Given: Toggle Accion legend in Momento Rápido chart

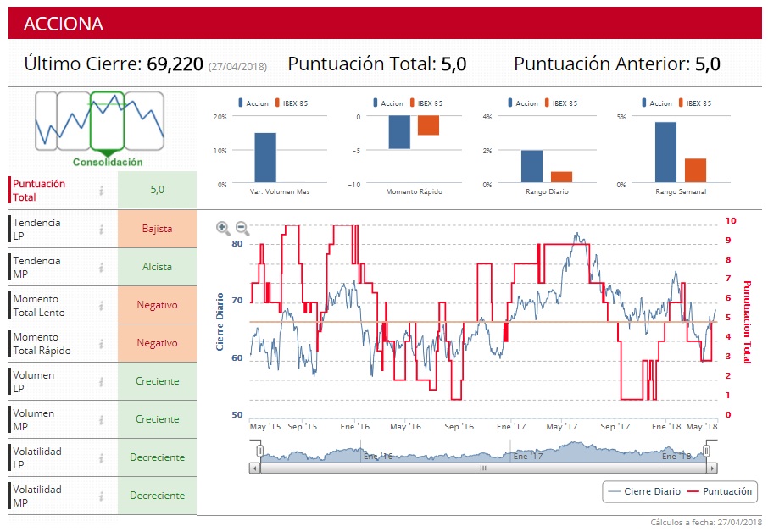Looking at the screenshot, I should (388, 103).
